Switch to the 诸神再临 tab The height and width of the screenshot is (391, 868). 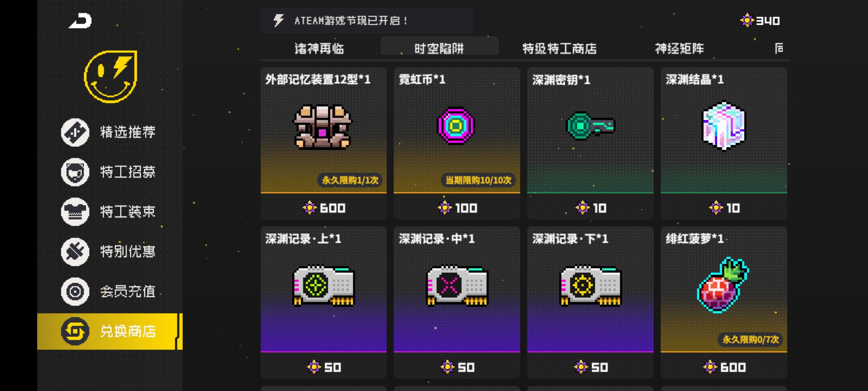pyautogui.click(x=319, y=49)
